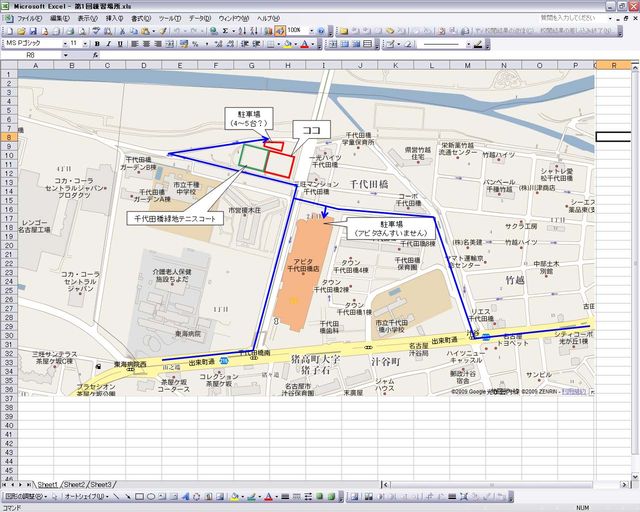
Task: Toggle Bold formatting
Action: tap(96, 44)
